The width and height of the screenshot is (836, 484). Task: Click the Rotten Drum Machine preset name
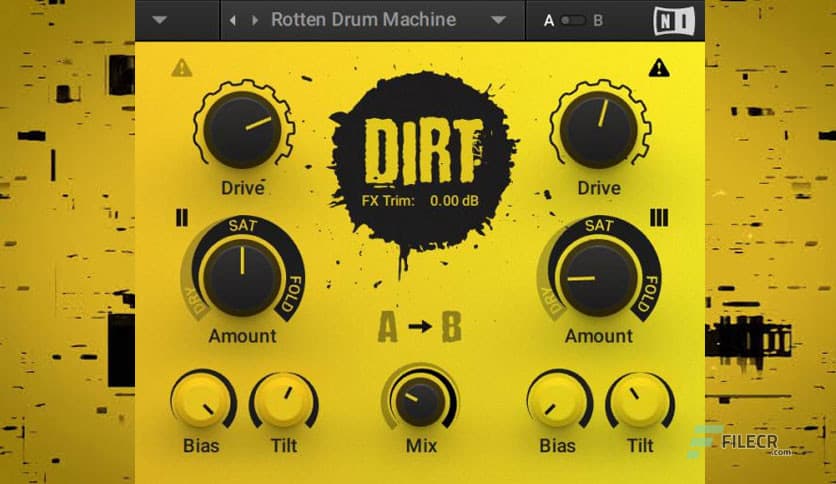(364, 20)
